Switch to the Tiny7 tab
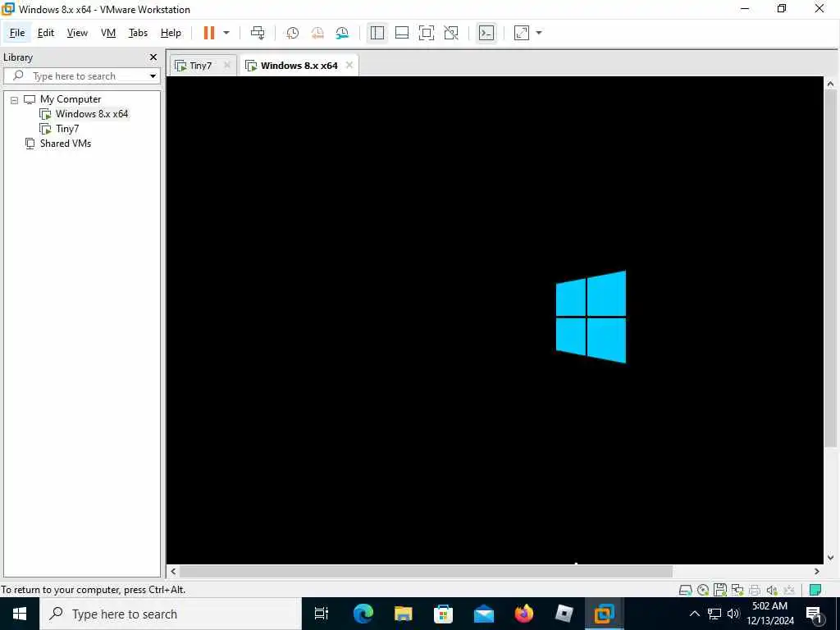The width and height of the screenshot is (840, 630). tap(200, 66)
